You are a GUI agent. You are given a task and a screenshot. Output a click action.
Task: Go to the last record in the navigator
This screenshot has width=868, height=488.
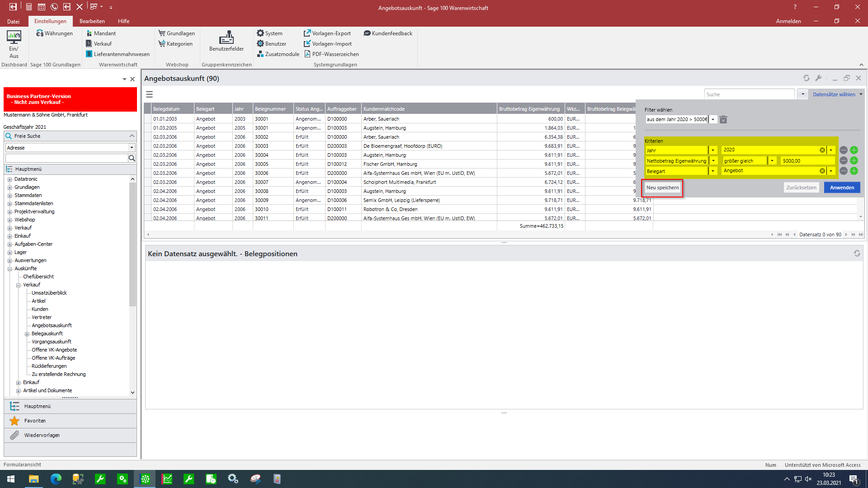pos(860,235)
